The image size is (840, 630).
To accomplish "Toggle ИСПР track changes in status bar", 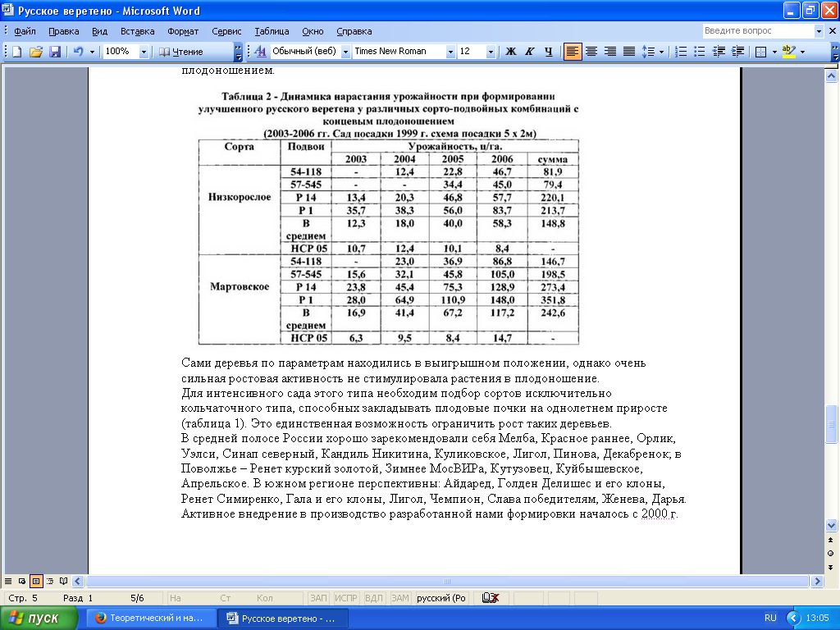I will [346, 598].
